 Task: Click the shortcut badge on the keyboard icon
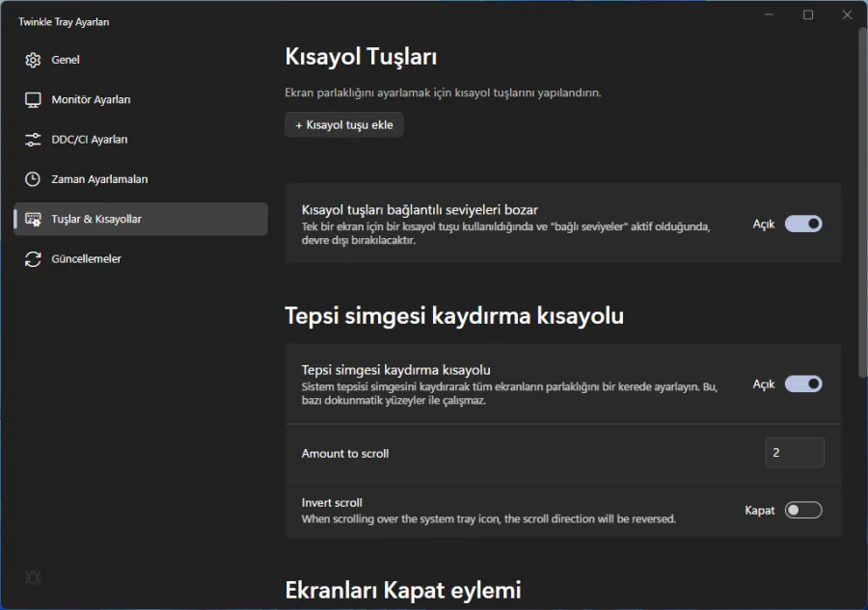(x=37, y=224)
